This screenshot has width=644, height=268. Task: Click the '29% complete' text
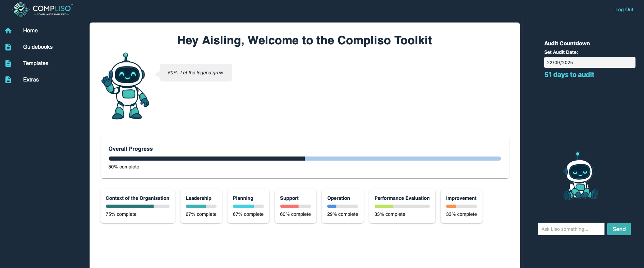(x=343, y=214)
